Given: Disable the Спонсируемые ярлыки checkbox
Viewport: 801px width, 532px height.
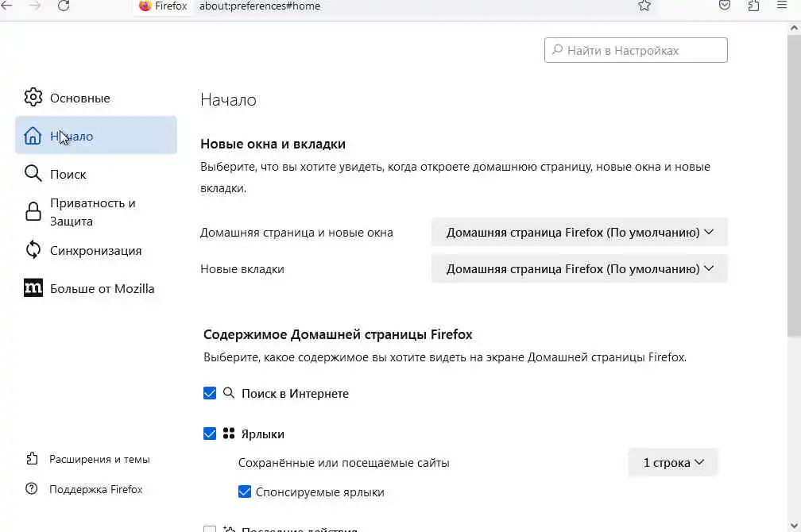Looking at the screenshot, I should (245, 492).
